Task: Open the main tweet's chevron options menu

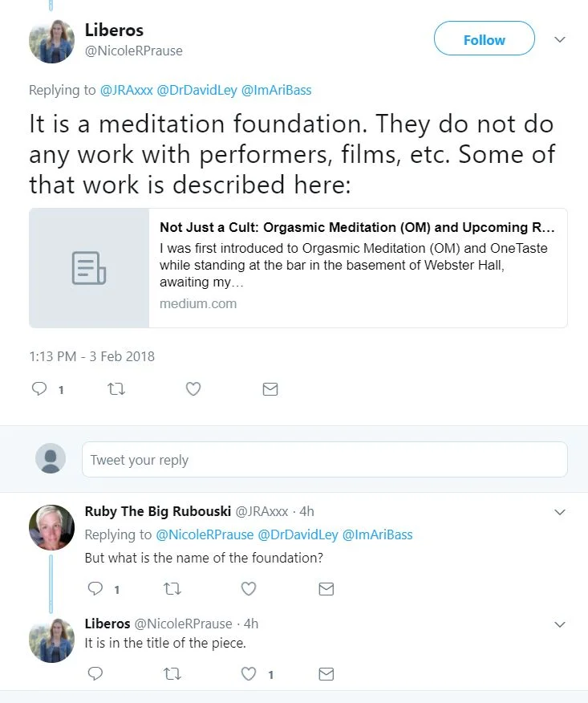Action: tap(560, 39)
